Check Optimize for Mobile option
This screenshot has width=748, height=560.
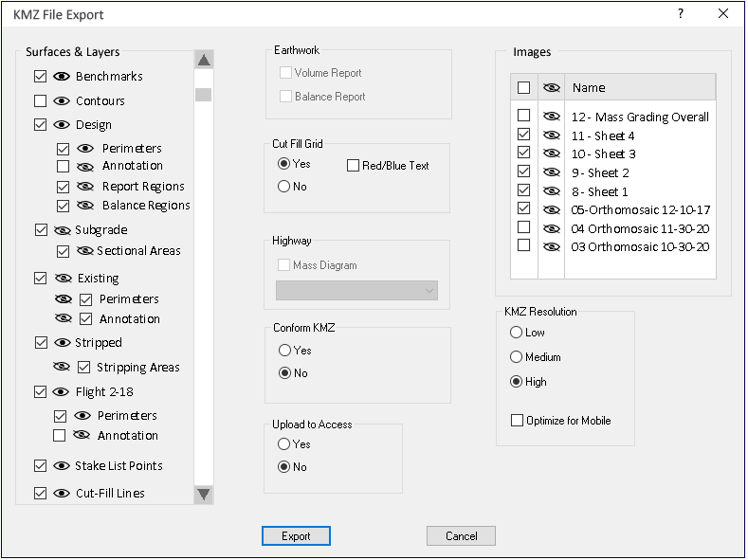click(517, 421)
